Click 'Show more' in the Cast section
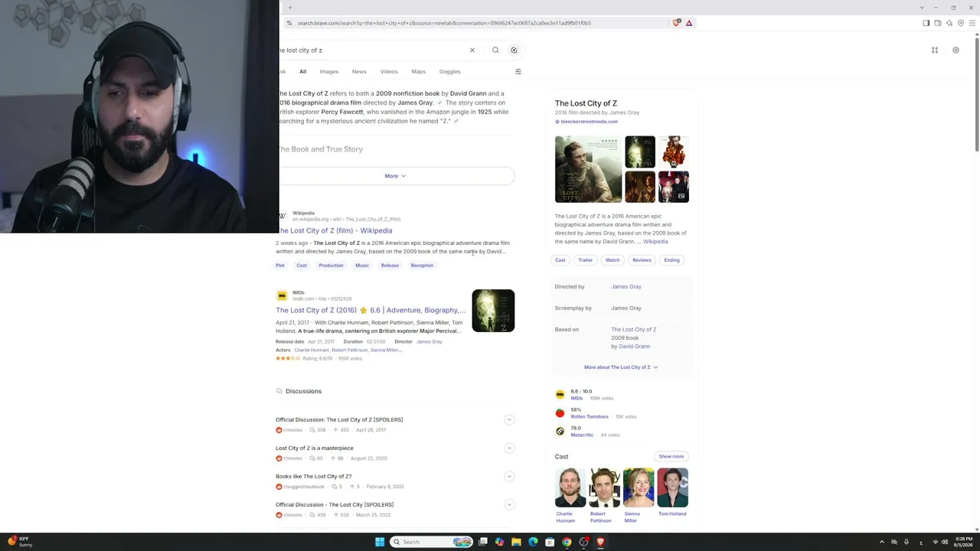This screenshot has width=980, height=551. click(x=671, y=456)
